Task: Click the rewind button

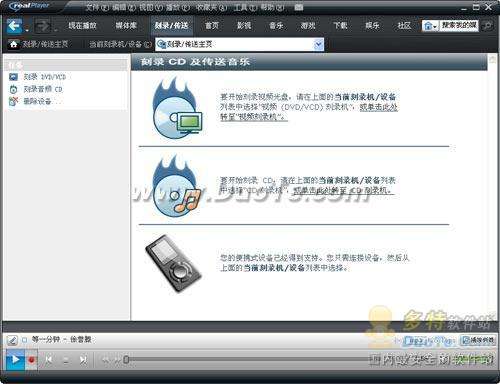Action: tap(105, 360)
